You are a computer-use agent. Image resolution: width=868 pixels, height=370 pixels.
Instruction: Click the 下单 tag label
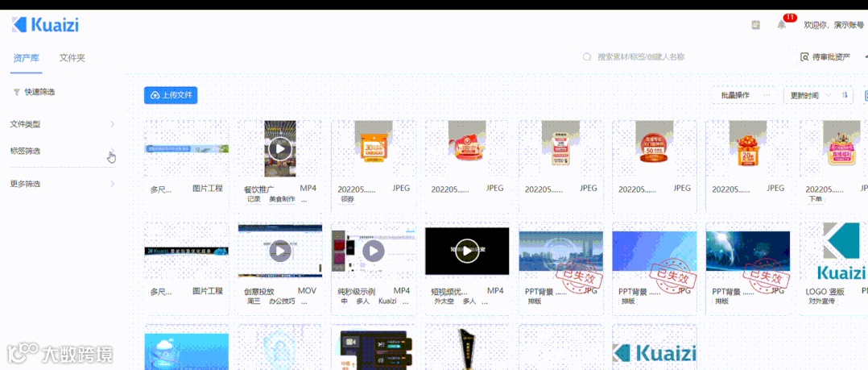pyautogui.click(x=816, y=199)
